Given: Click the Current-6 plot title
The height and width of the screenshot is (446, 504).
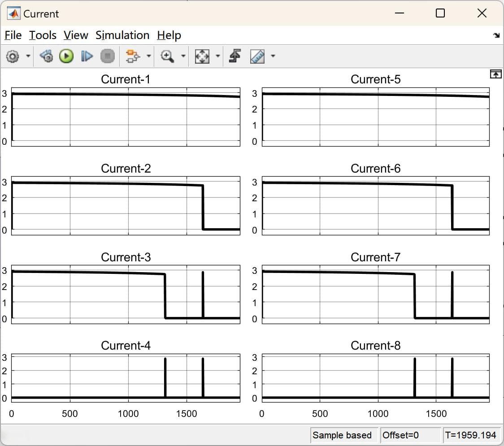Looking at the screenshot, I should [375, 169].
